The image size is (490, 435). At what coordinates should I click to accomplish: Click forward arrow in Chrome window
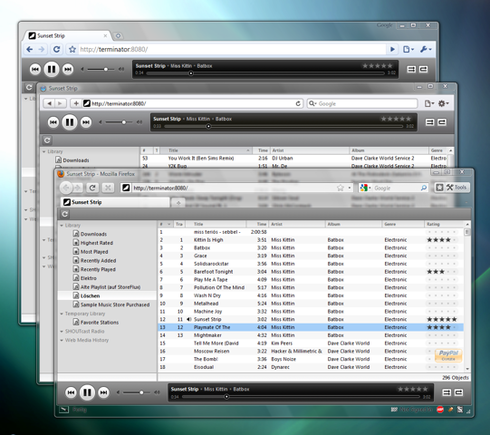[41, 50]
